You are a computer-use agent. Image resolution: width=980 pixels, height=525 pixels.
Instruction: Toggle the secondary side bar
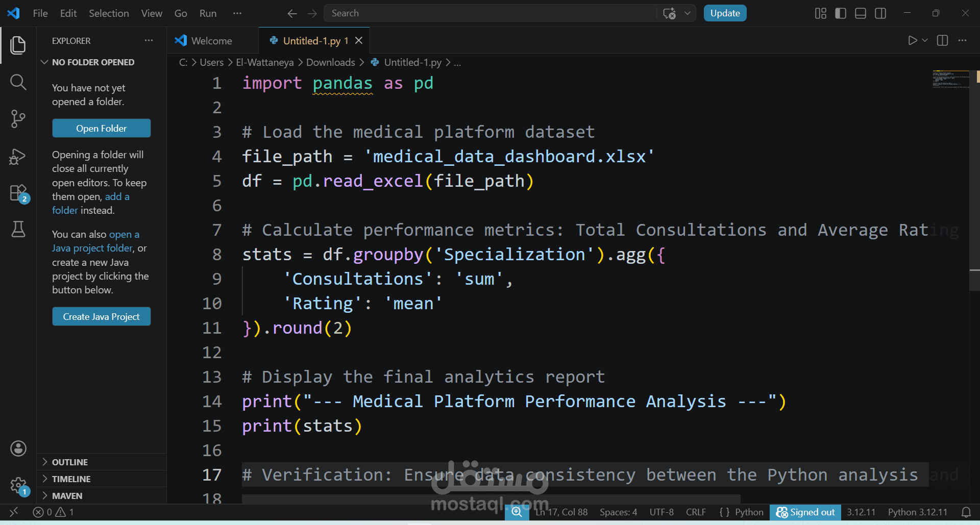880,13
